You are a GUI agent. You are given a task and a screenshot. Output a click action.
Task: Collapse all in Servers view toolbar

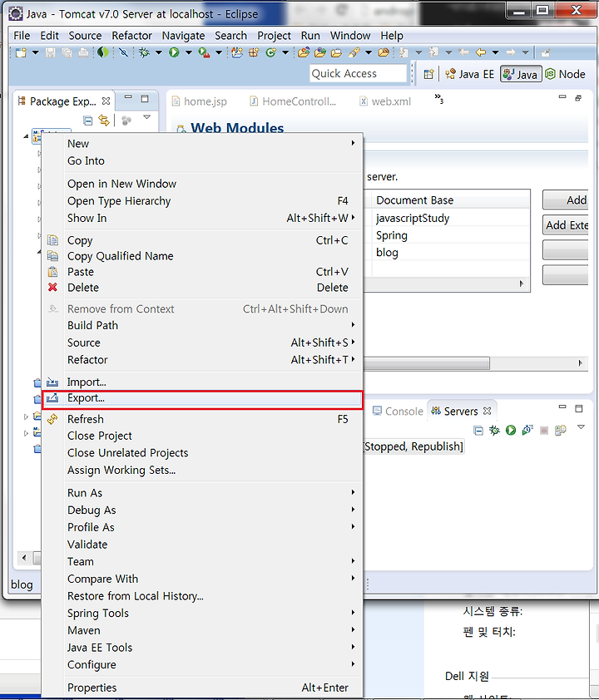[478, 431]
